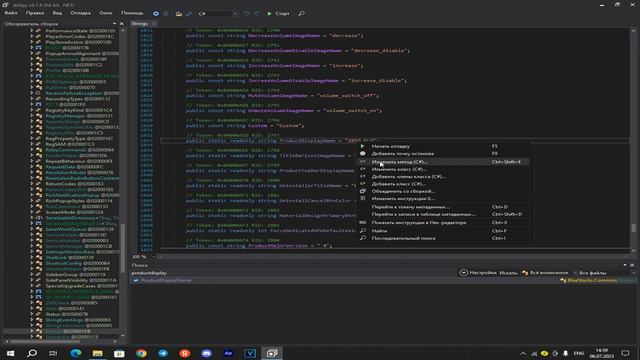Choose Перейти к токену метаданных entry
This screenshot has height=360, width=640.
(x=444, y=207)
